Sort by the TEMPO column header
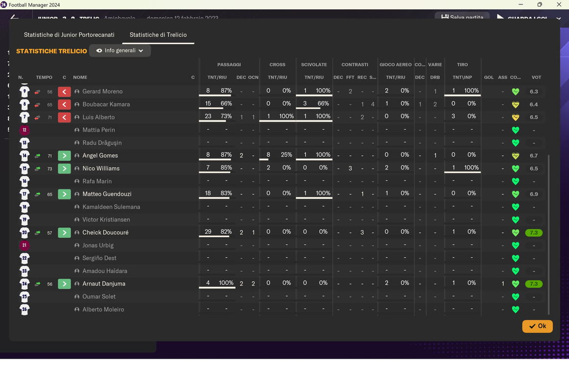Viewport: 569px width, 392px height. click(x=44, y=77)
